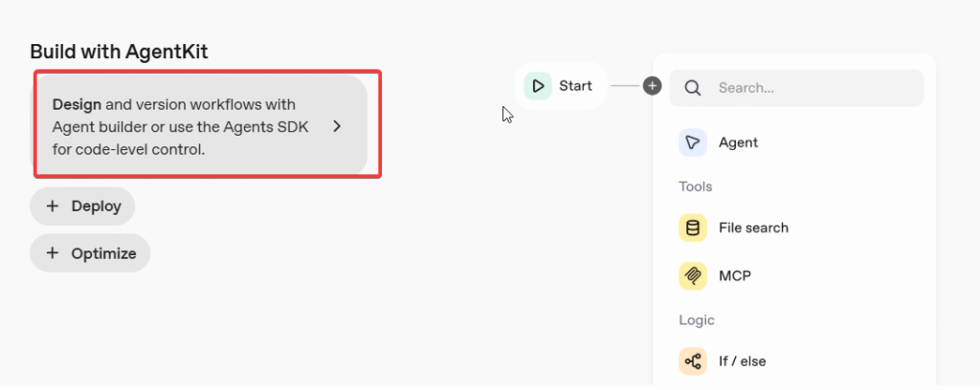
Task: Select the blue Agent cursor icon
Action: pos(692,142)
